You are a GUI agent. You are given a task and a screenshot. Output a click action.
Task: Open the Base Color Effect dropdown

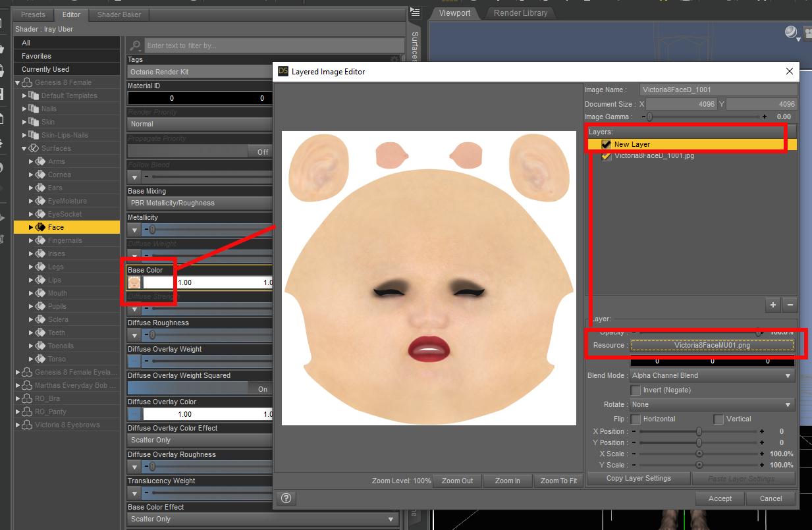263,519
